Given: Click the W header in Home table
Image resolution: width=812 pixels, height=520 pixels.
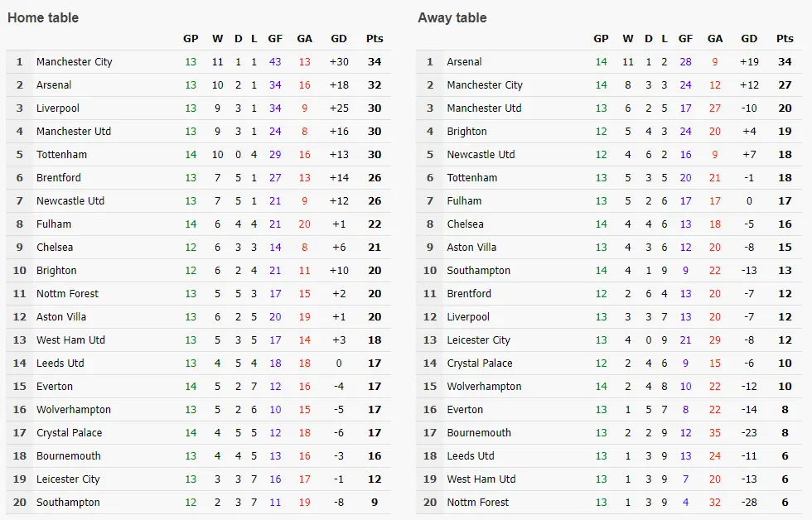Looking at the screenshot, I should 217,39.
